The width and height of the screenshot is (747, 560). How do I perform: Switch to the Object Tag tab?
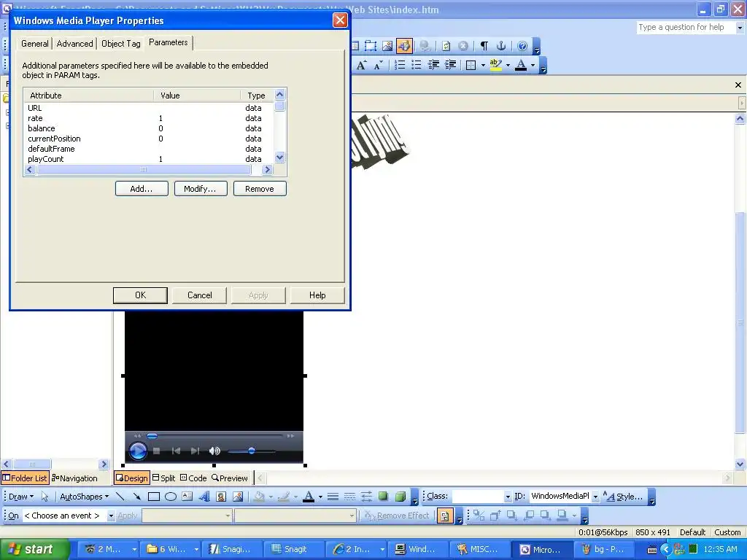click(121, 43)
